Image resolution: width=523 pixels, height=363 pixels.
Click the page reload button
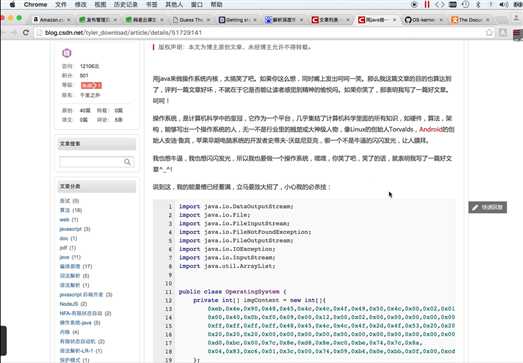coord(25,32)
